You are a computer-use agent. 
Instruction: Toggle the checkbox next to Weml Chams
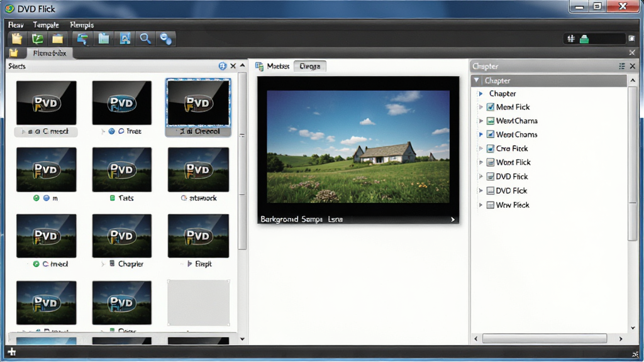tap(491, 134)
